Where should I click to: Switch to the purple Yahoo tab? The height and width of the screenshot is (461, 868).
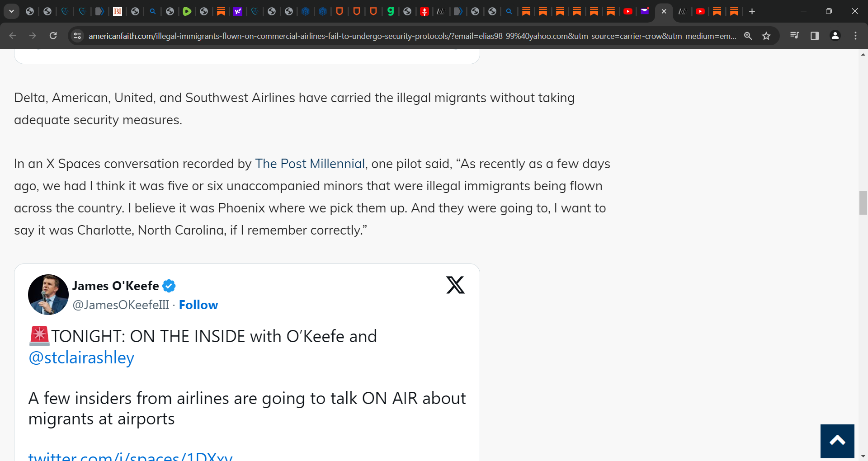[238, 11]
